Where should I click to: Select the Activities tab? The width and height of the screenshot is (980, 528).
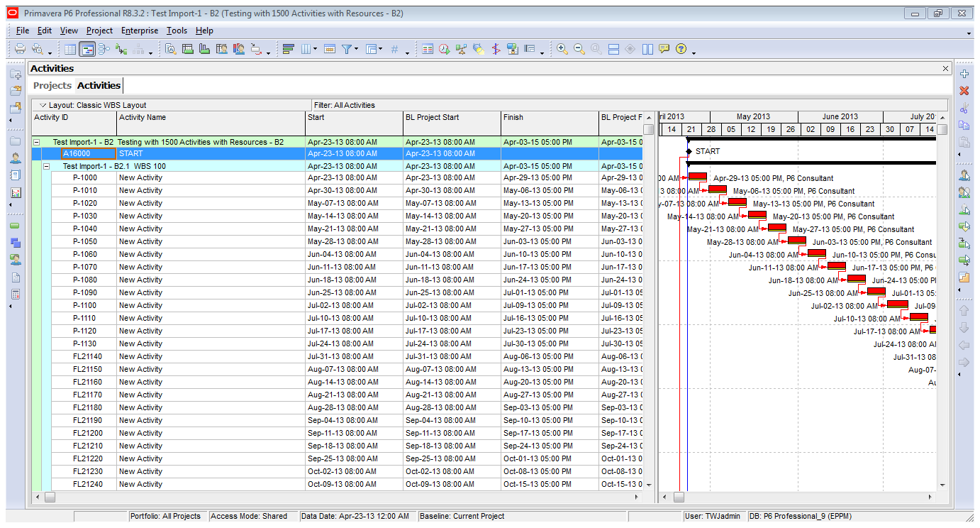(99, 85)
